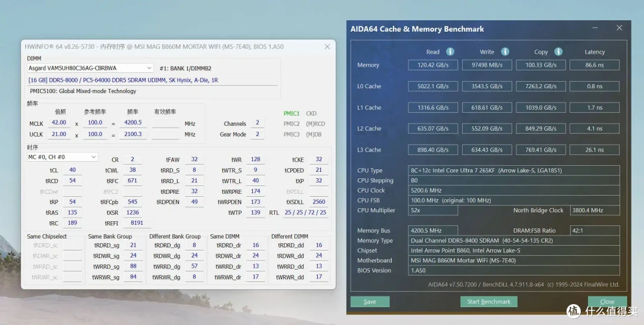
Task: Click the L0 Cache Read value 5022.1 GB/s
Action: pos(433,86)
